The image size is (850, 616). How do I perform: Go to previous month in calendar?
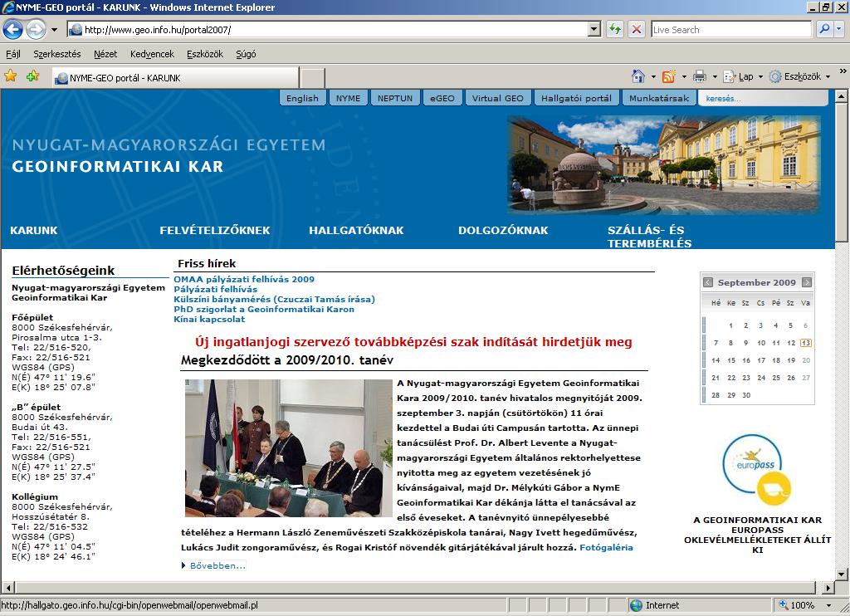tap(708, 282)
